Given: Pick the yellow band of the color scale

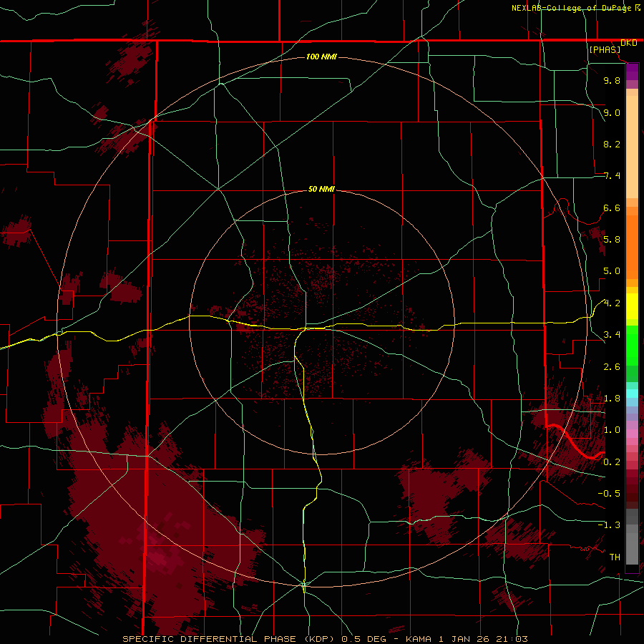Looking at the screenshot, I should click(x=632, y=306).
